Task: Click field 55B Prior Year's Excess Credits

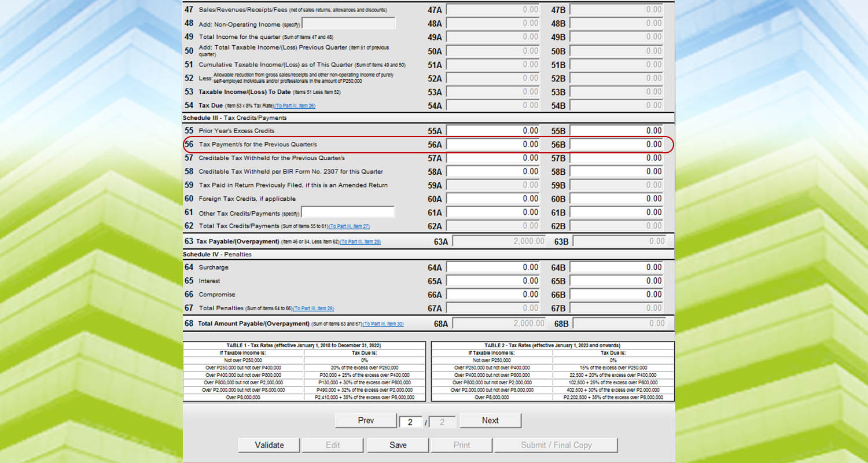Action: coord(617,131)
